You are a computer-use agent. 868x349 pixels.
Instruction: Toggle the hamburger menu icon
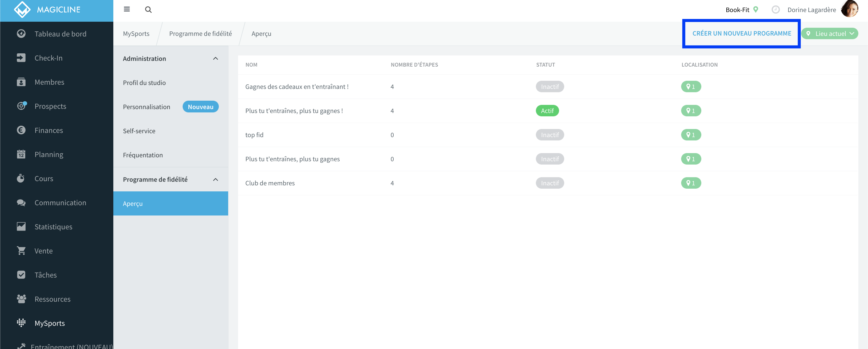click(x=127, y=9)
